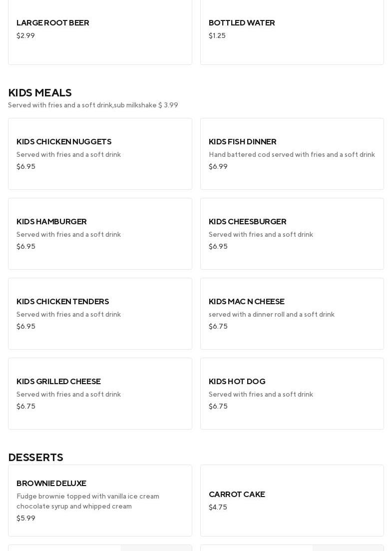Image resolution: width=392 pixels, height=551 pixels.
Task: Open the Carrot Cake dessert card
Action: 292,501
